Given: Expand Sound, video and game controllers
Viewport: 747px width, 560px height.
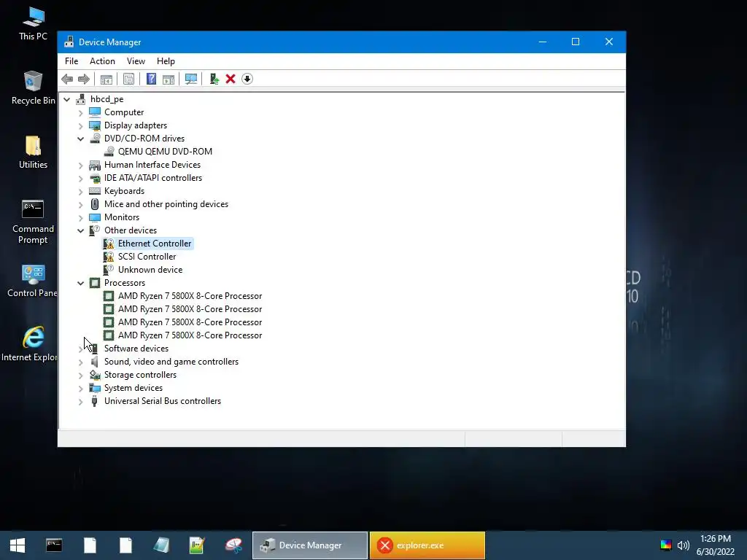Looking at the screenshot, I should pyautogui.click(x=80, y=362).
